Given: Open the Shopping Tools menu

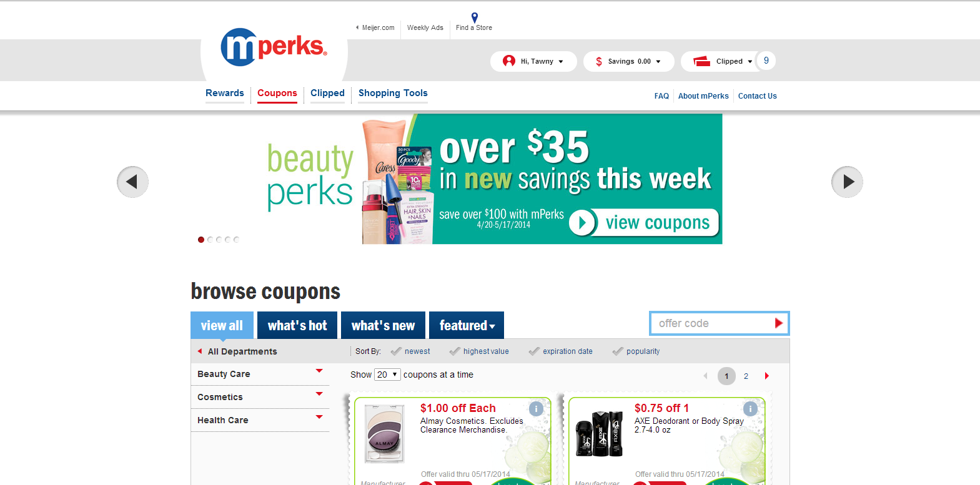Looking at the screenshot, I should (x=393, y=93).
